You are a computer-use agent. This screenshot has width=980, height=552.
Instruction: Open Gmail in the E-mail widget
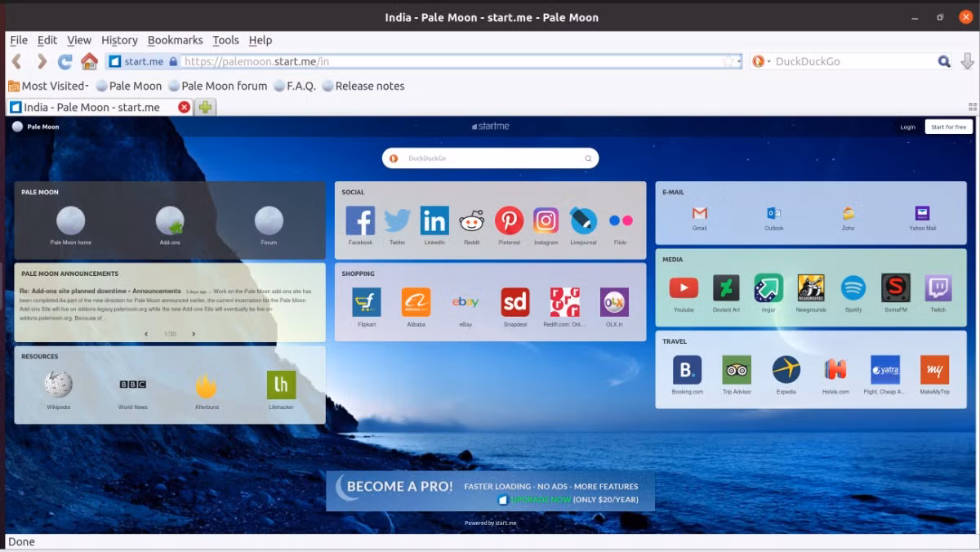point(699,213)
